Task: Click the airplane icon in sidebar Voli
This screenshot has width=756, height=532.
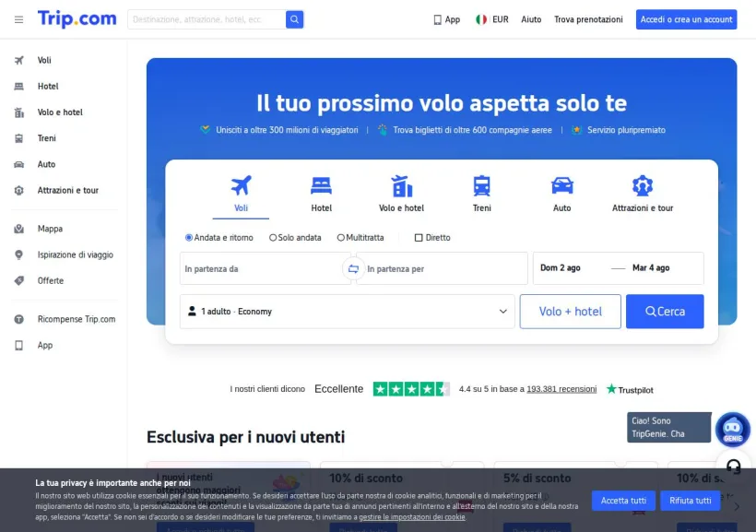Action: click(18, 60)
